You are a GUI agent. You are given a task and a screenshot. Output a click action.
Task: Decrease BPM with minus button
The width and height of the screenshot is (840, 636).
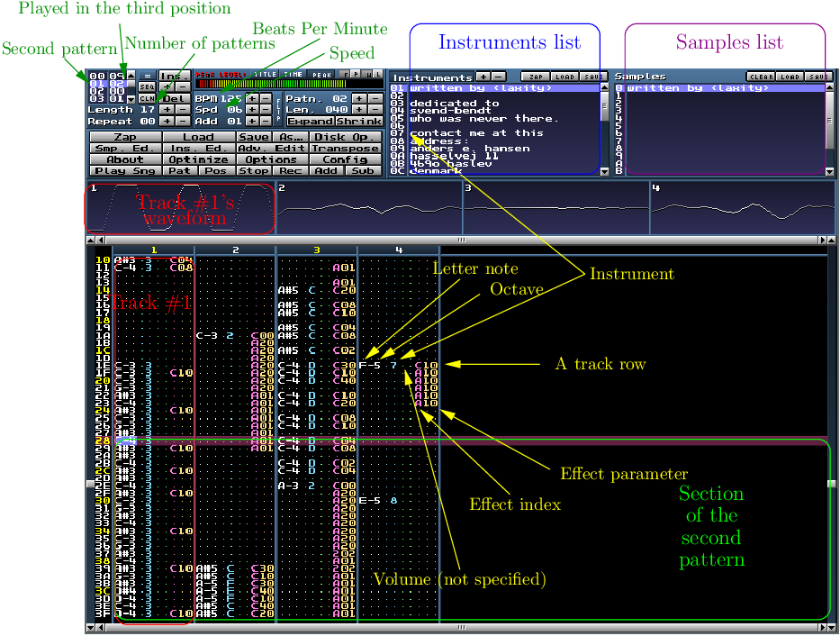[x=266, y=98]
